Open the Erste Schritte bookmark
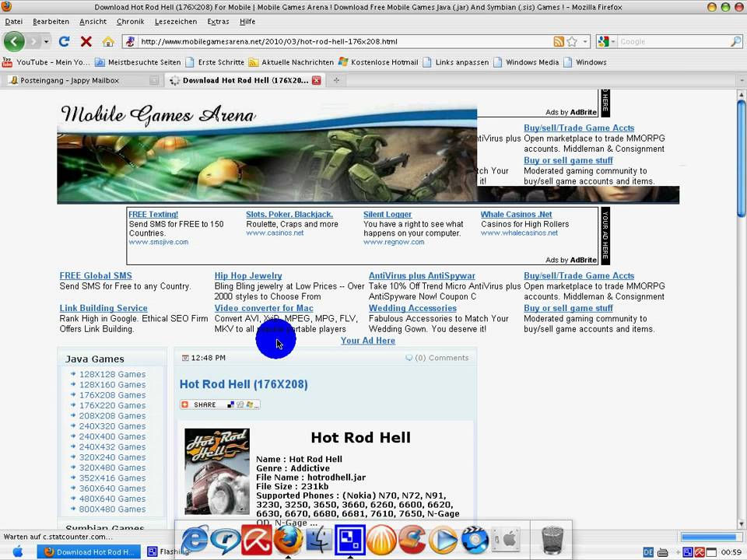Screen dimensions: 747x560 tap(215, 62)
